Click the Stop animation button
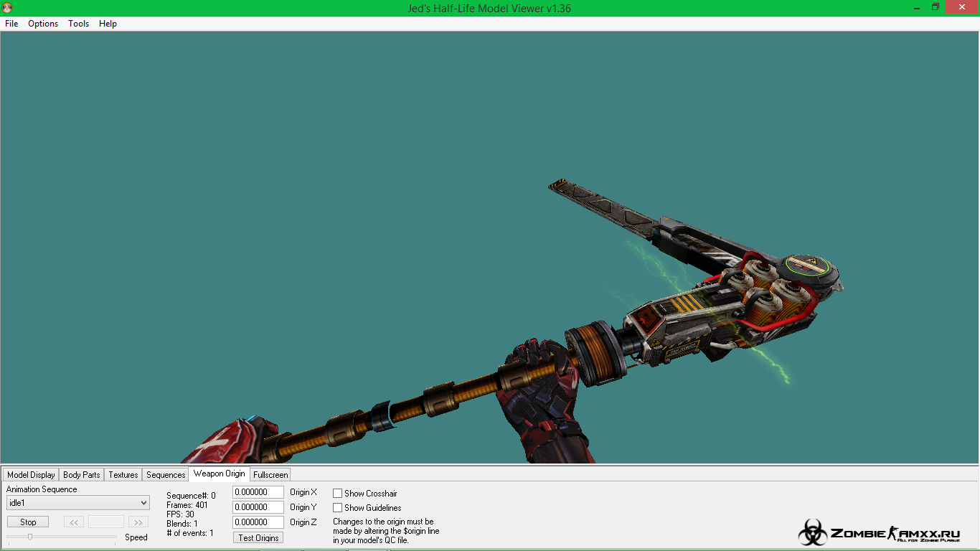 [28, 522]
